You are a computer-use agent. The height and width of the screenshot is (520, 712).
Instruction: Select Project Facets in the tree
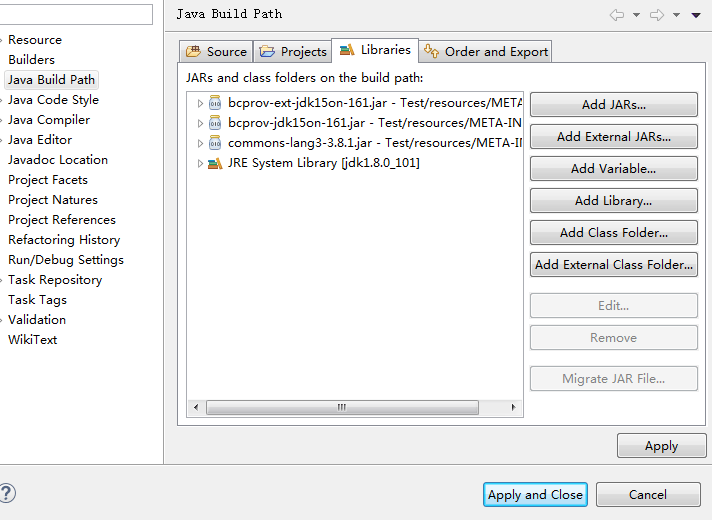pos(48,180)
